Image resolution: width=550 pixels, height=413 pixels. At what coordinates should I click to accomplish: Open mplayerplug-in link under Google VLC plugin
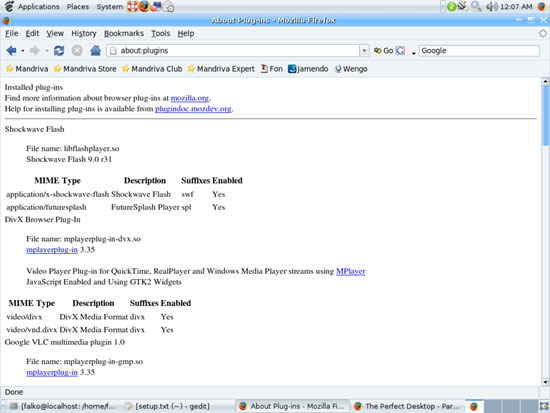(52, 372)
